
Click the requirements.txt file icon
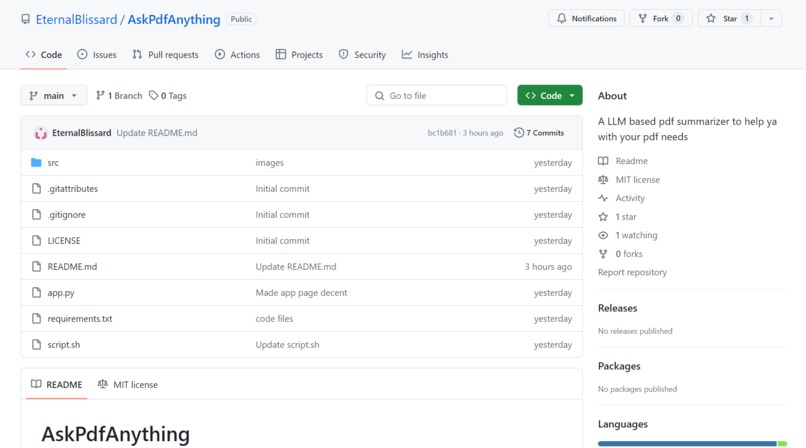click(36, 319)
